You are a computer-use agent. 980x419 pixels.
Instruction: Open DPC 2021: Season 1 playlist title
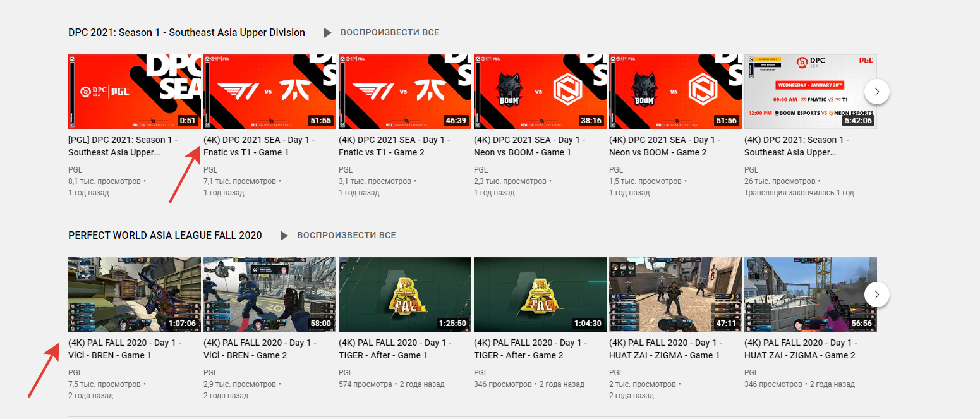click(186, 32)
